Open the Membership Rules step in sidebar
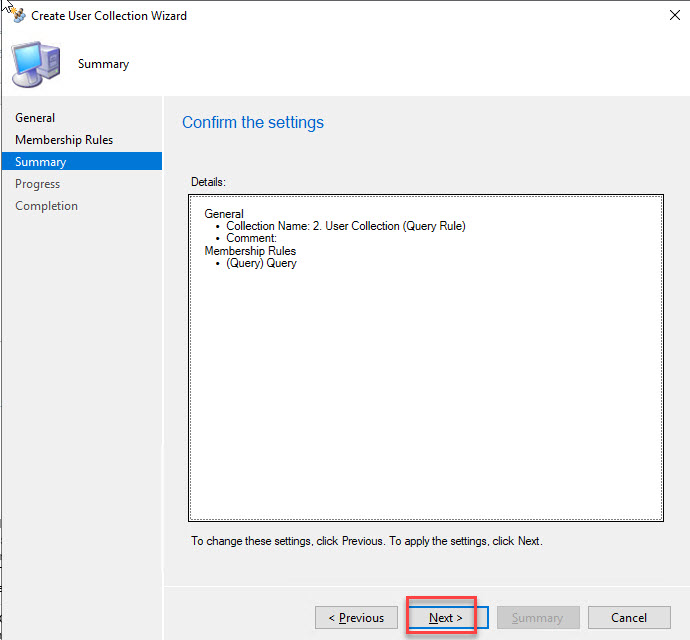This screenshot has height=640, width=690. [x=64, y=140]
